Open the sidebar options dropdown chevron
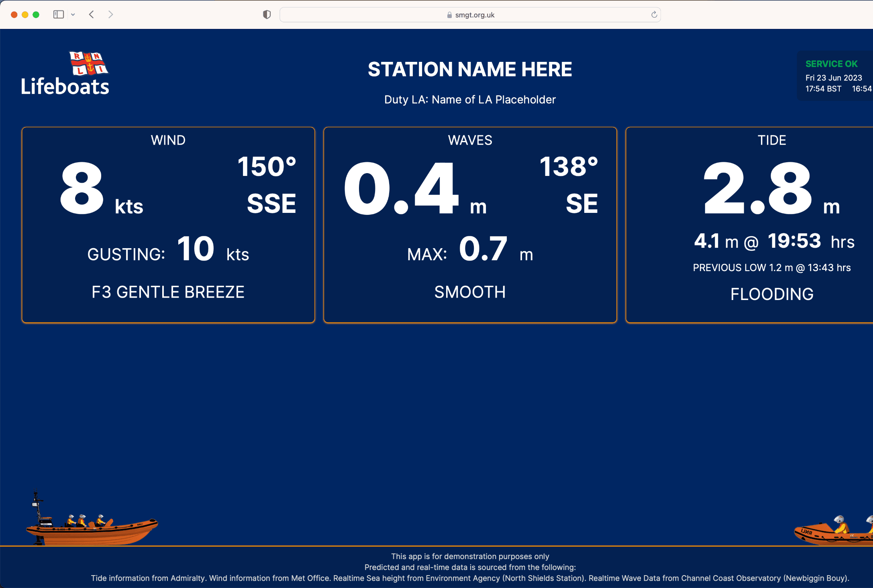873x588 pixels. [x=73, y=14]
